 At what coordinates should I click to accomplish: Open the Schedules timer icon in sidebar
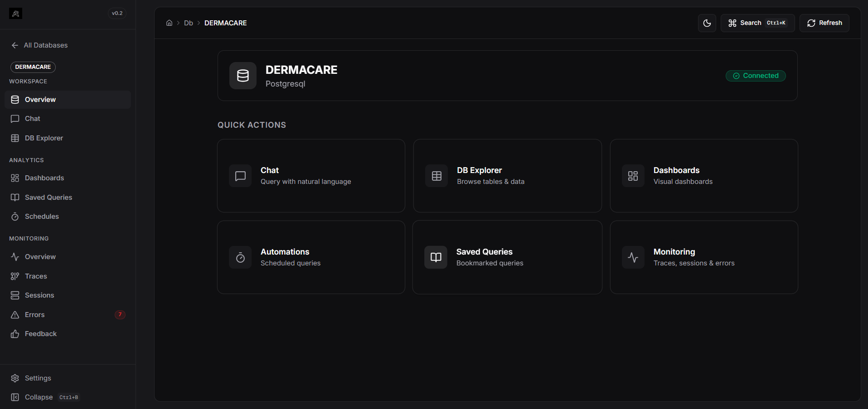tap(15, 217)
